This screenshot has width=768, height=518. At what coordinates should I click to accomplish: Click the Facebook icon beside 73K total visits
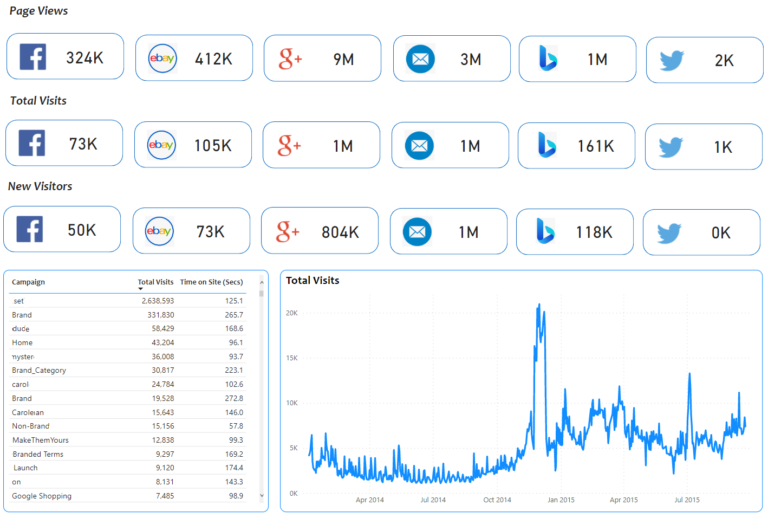pos(32,143)
